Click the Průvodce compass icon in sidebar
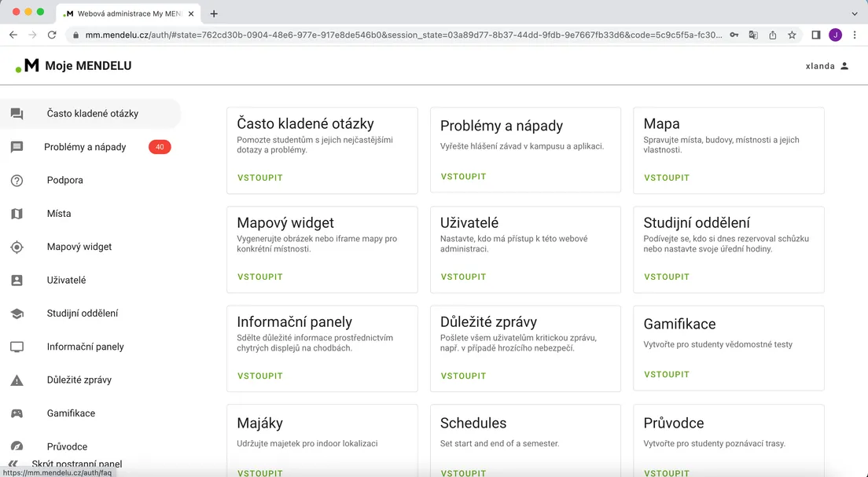868x477 pixels. (17, 446)
